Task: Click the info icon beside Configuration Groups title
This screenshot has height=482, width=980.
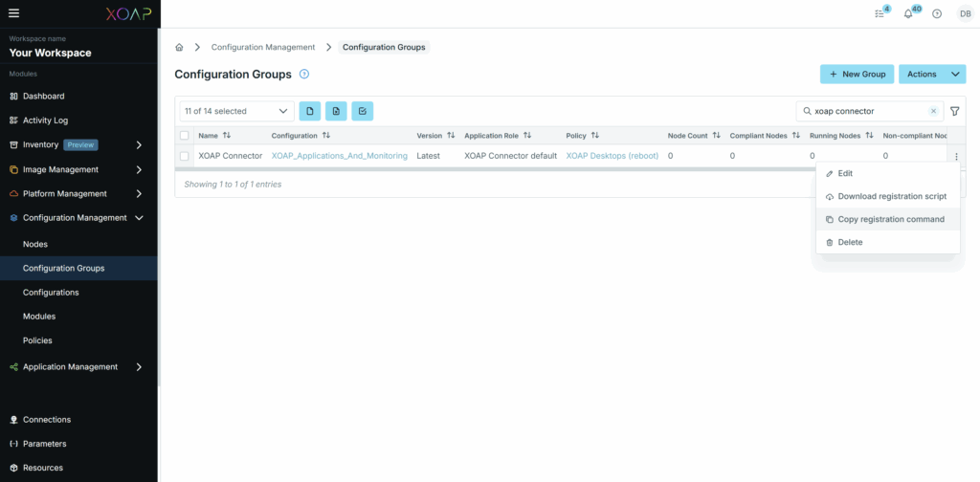Action: [304, 75]
